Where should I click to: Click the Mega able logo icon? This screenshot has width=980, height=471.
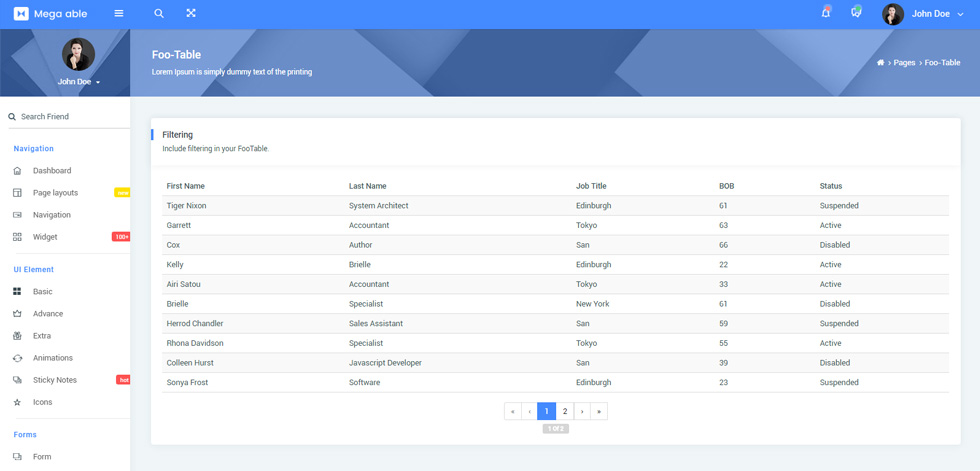pos(21,14)
